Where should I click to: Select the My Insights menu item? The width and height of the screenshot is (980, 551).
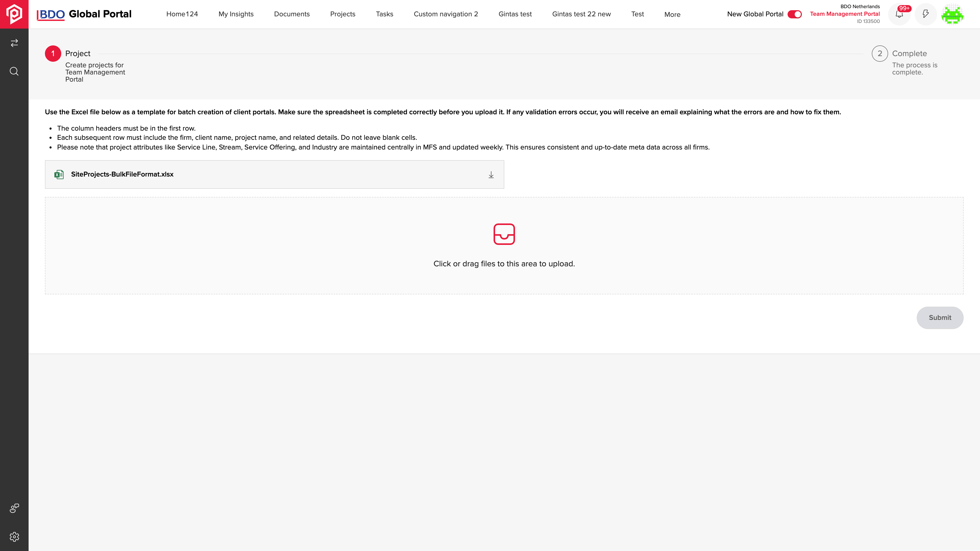tap(236, 14)
